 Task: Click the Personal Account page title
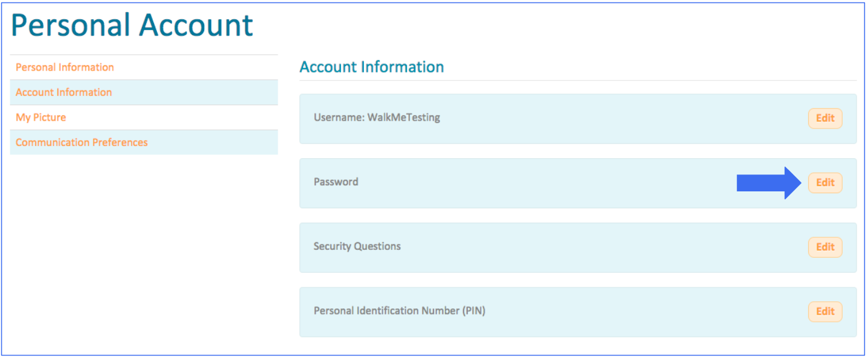pos(132,25)
